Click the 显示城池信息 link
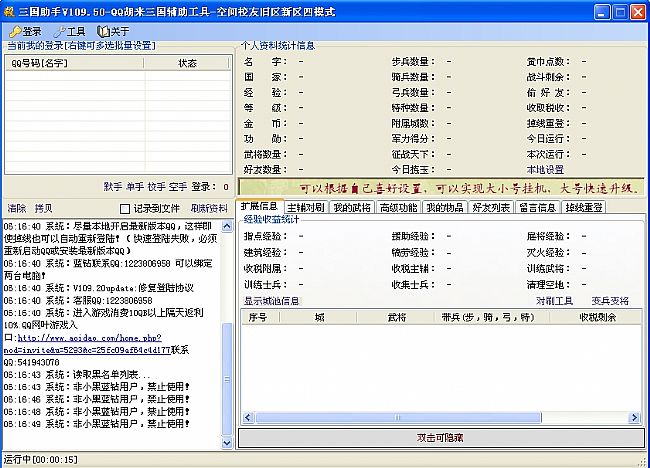Image resolution: width=650 pixels, height=468 pixels. tap(272, 301)
